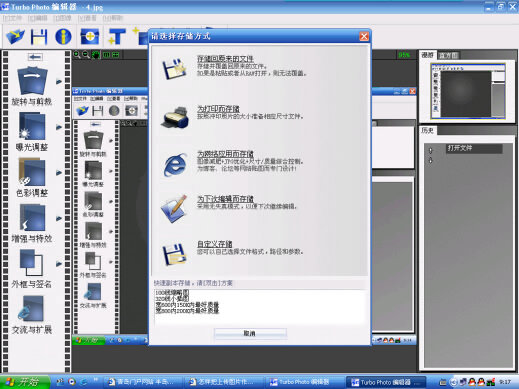Viewport: 519px width, 389px height.
Task: Select the 历史 history tab
Action: point(428,130)
